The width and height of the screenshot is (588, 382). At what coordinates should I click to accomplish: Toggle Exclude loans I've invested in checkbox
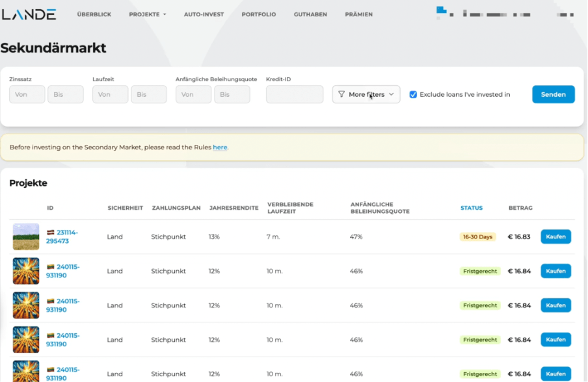413,94
